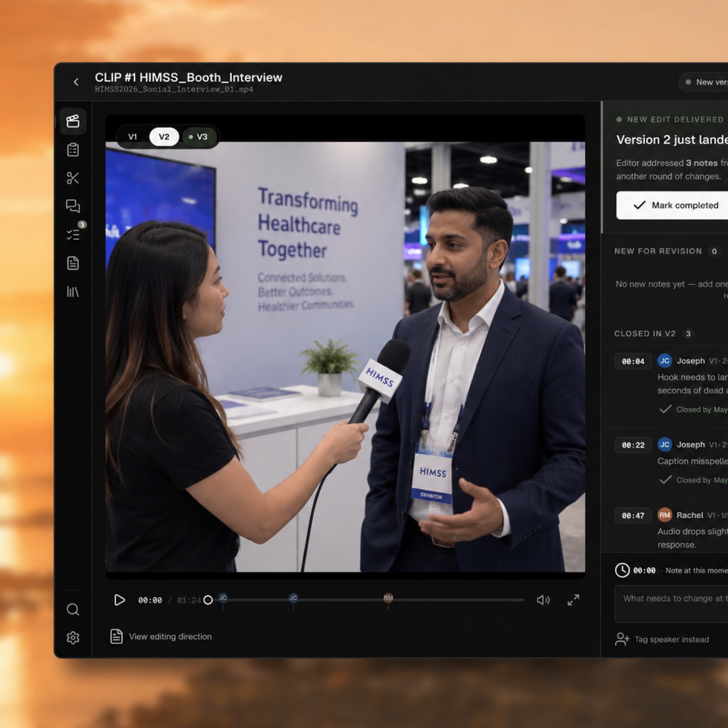Go back using the header chevron arrow

(x=76, y=82)
